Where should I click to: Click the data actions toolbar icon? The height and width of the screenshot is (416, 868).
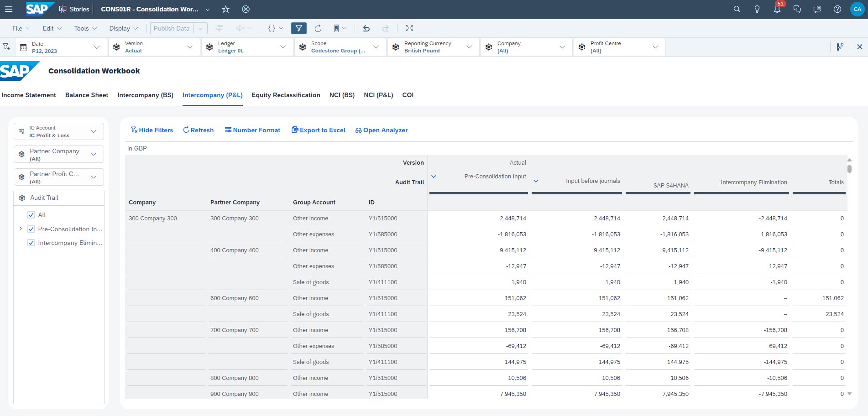coord(243,28)
